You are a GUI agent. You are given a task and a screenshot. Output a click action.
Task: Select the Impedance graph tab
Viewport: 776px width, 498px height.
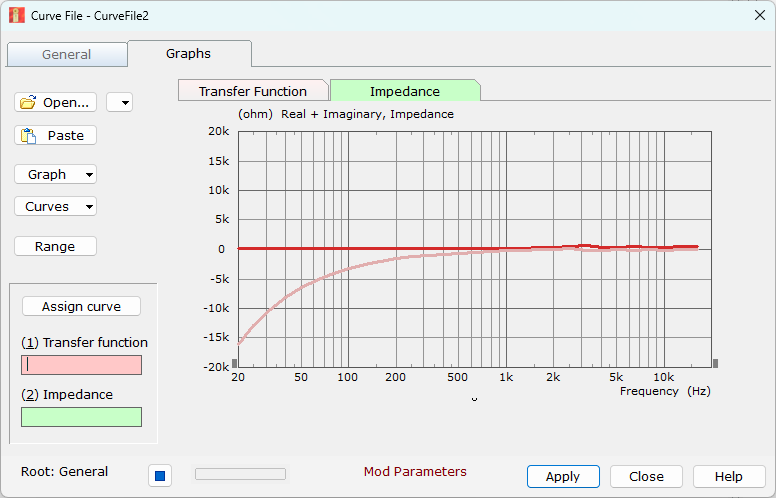405,91
